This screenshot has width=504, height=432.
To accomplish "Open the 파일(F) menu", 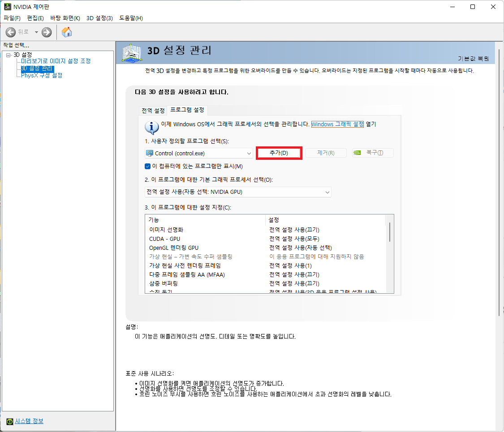I will (x=12, y=18).
